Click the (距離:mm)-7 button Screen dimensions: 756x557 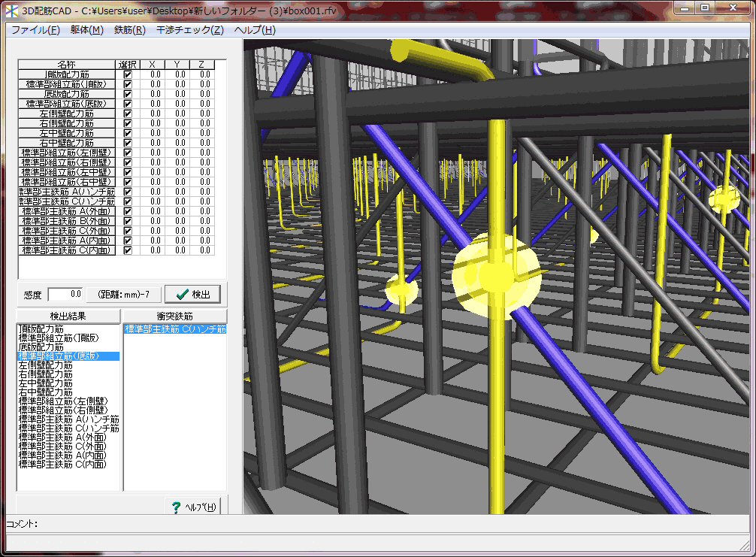123,294
